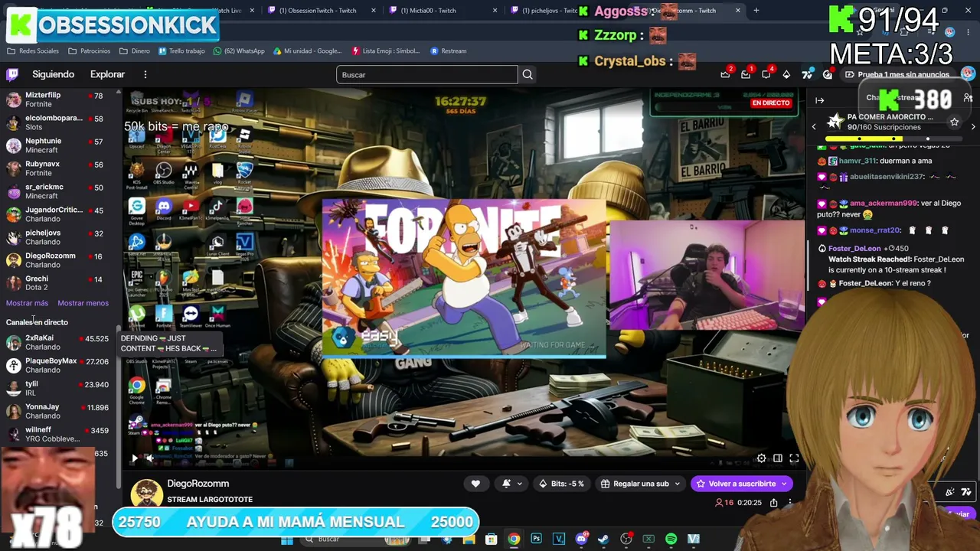This screenshot has height=551, width=980.
Task: Open the Twitch home logo
Action: 12,74
